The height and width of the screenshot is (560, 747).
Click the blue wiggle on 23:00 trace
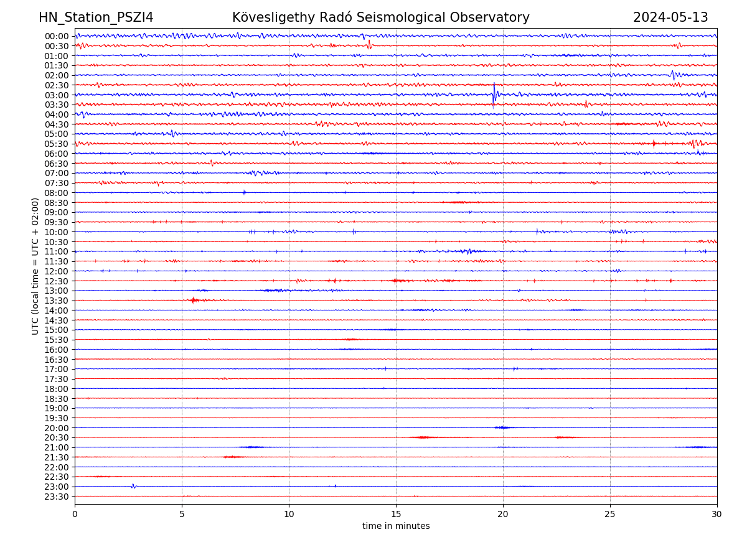click(133, 486)
